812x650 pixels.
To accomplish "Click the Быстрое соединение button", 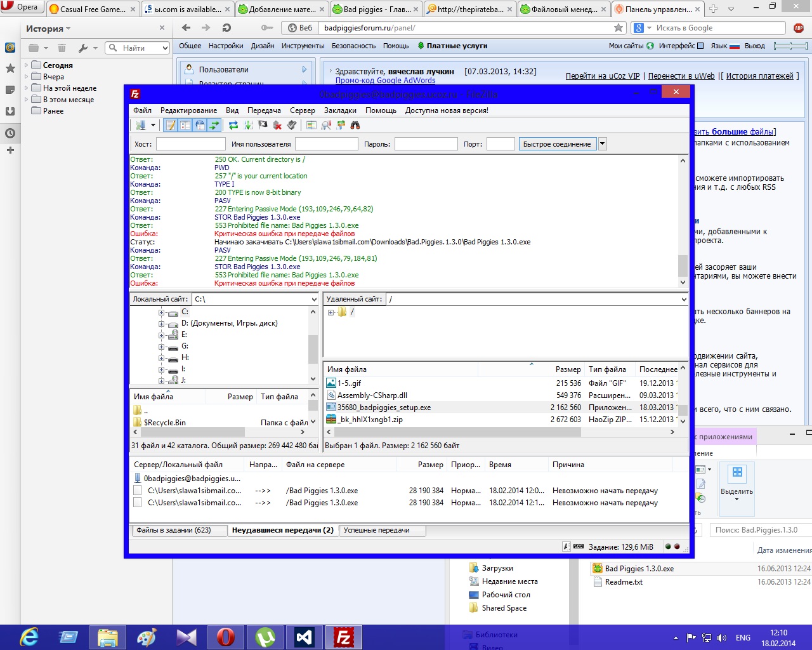I will [x=557, y=144].
